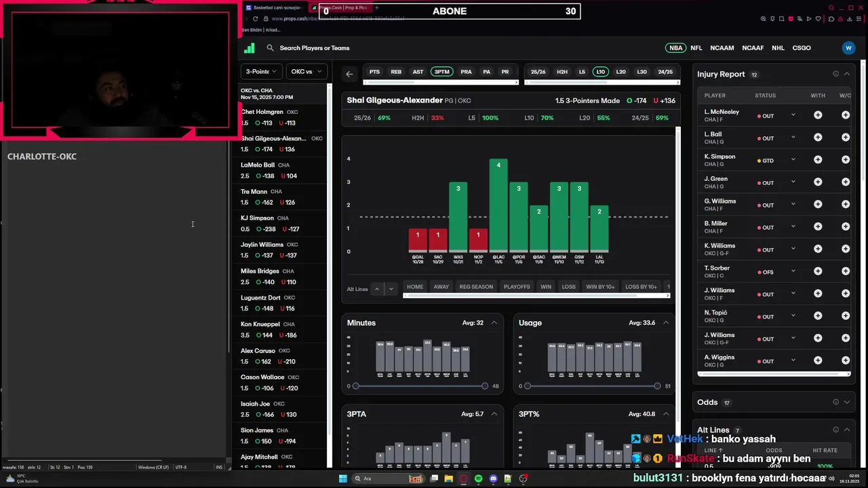Image resolution: width=868 pixels, height=488 pixels.
Task: Select the L10 games range
Action: click(600, 72)
